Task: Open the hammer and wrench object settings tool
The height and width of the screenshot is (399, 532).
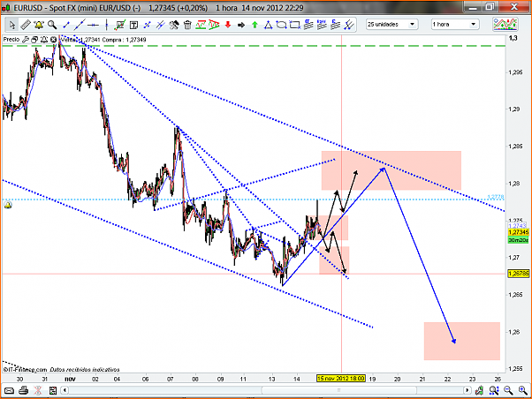Action: [x=174, y=25]
